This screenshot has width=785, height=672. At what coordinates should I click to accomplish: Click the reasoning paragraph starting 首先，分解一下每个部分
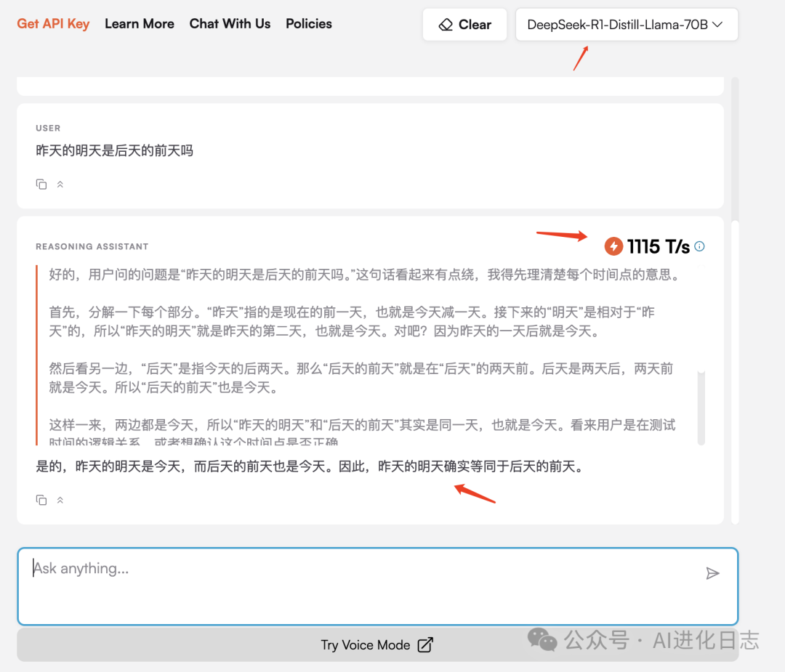[x=352, y=321]
